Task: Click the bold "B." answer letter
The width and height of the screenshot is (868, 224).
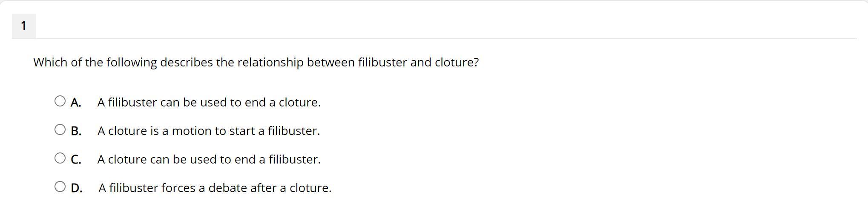Action: tap(76, 131)
